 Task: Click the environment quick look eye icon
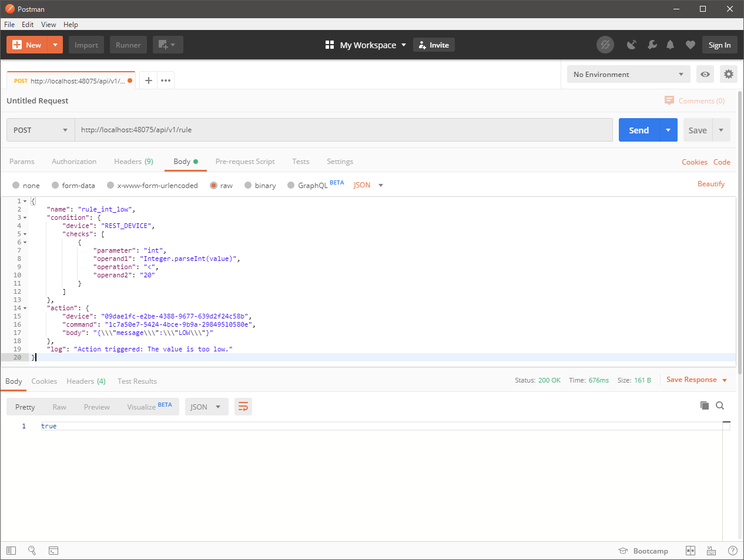705,74
